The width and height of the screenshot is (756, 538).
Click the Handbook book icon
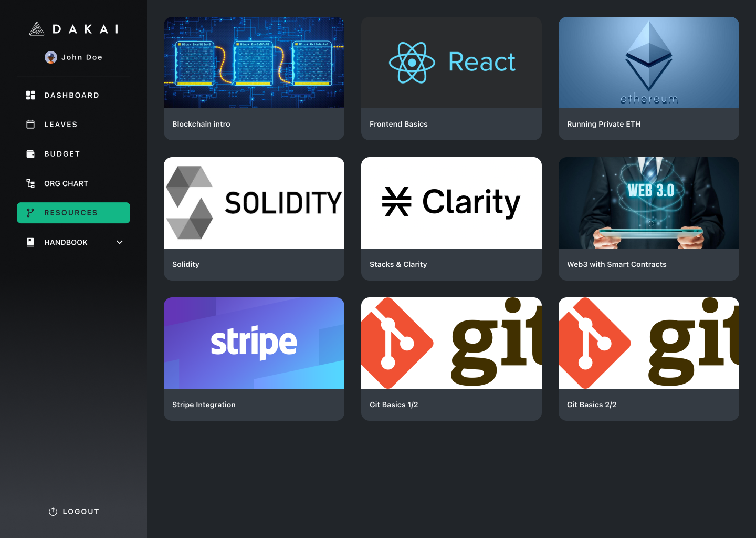click(x=30, y=242)
